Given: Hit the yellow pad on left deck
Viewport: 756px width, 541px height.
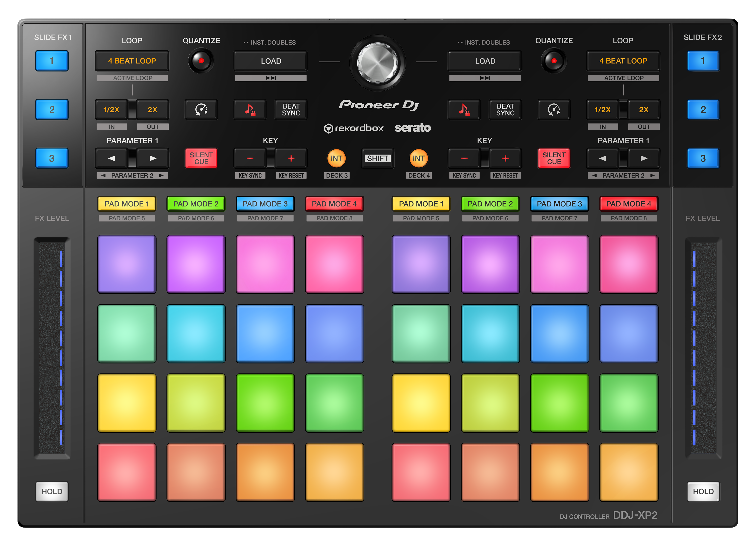Looking at the screenshot, I should click(127, 403).
